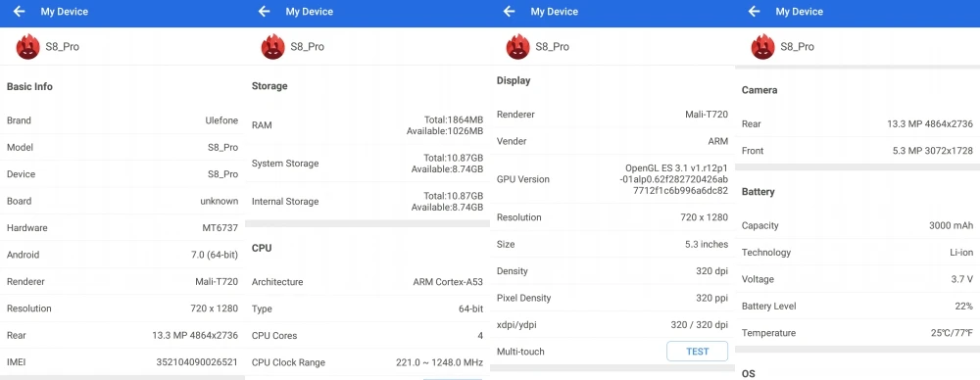The image size is (980, 380).
Task: Click Size value 5.3 inches
Action: [707, 245]
